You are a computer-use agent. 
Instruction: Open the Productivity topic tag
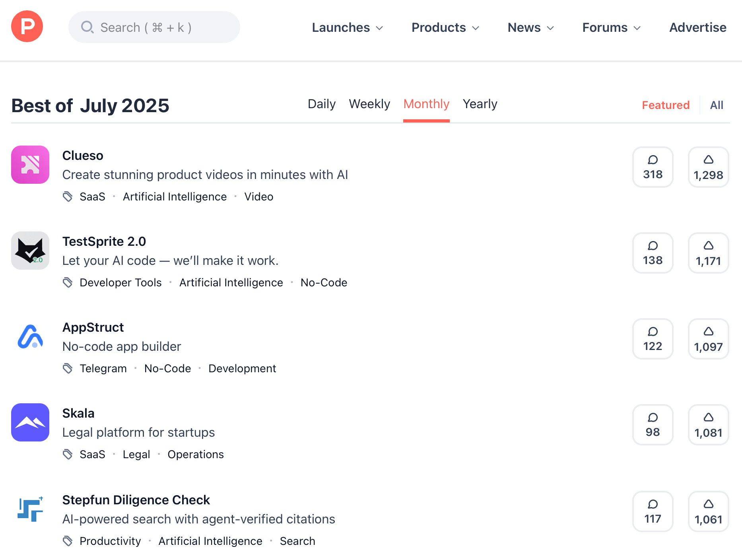[110, 541]
